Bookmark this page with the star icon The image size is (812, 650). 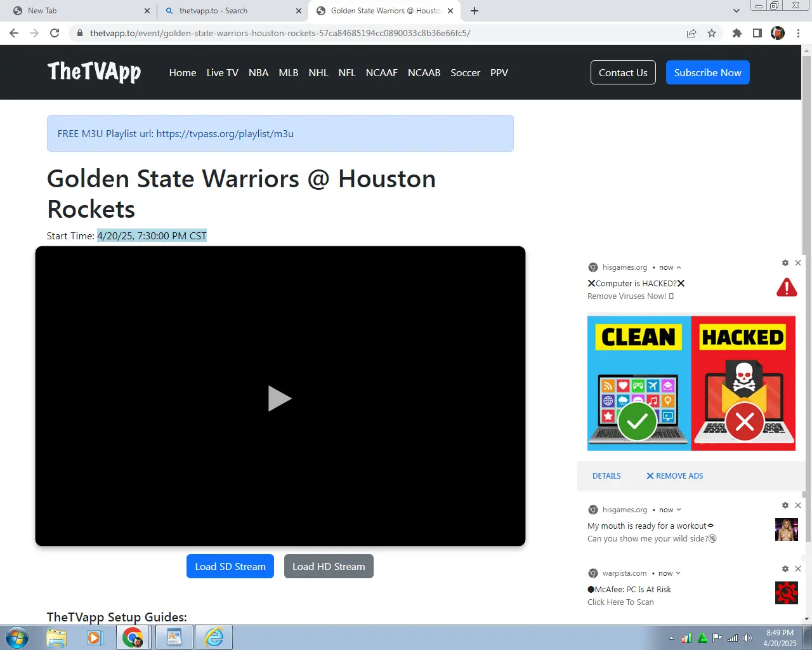(712, 33)
